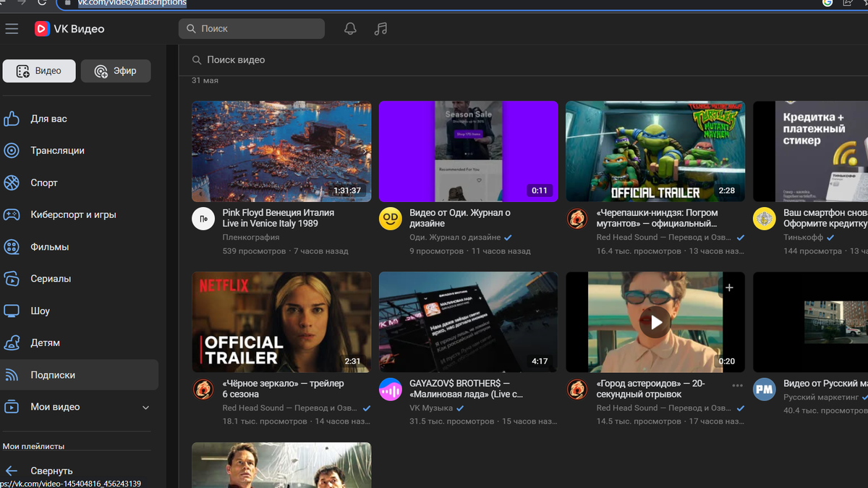Click the plus icon on Город астероидов thumbnail
The width and height of the screenshot is (868, 488).
[x=729, y=287]
